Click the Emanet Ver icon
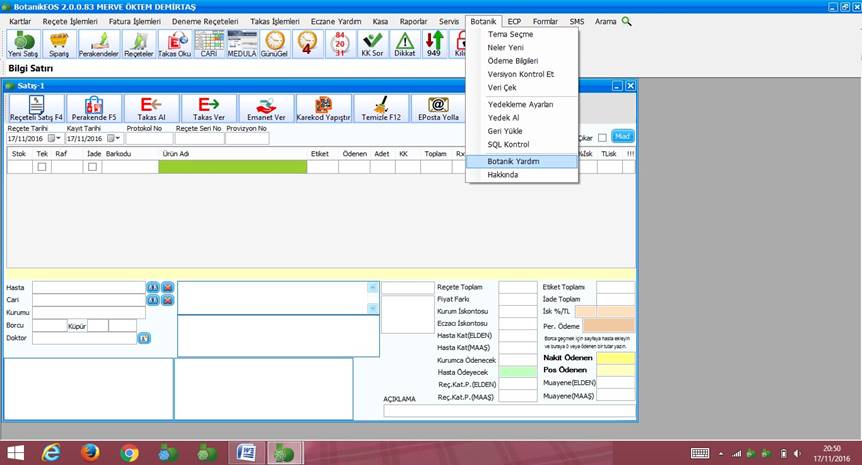 [265, 108]
